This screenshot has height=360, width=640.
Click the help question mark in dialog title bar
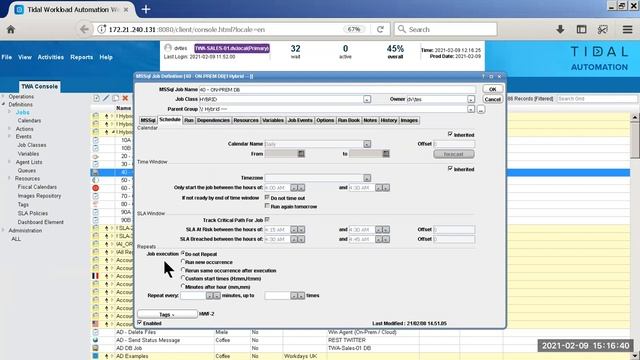pyautogui.click(x=483, y=76)
